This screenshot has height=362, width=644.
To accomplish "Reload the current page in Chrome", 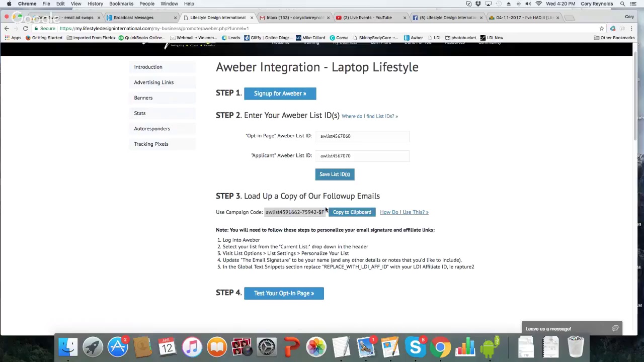I will (25, 29).
